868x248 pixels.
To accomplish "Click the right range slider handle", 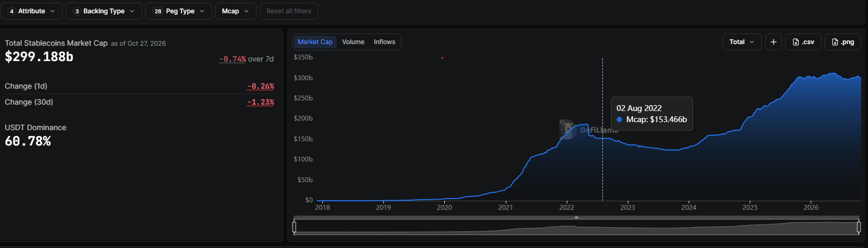I will (x=858, y=227).
